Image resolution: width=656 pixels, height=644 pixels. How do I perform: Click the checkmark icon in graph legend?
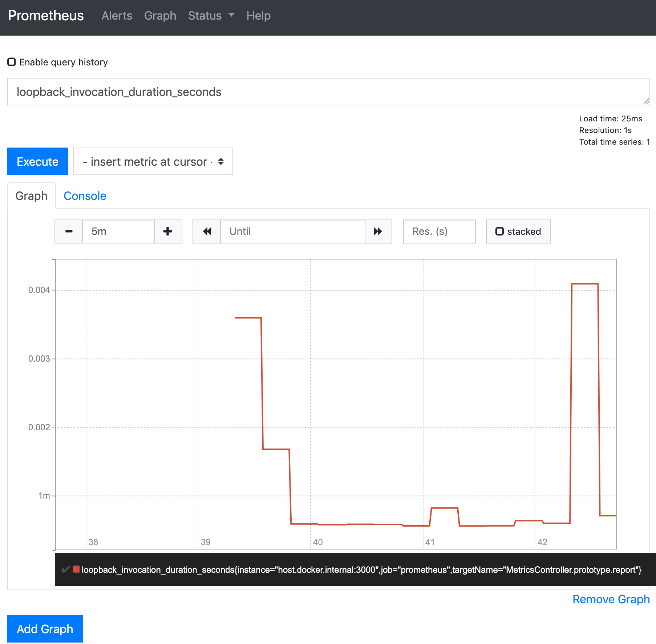point(66,569)
